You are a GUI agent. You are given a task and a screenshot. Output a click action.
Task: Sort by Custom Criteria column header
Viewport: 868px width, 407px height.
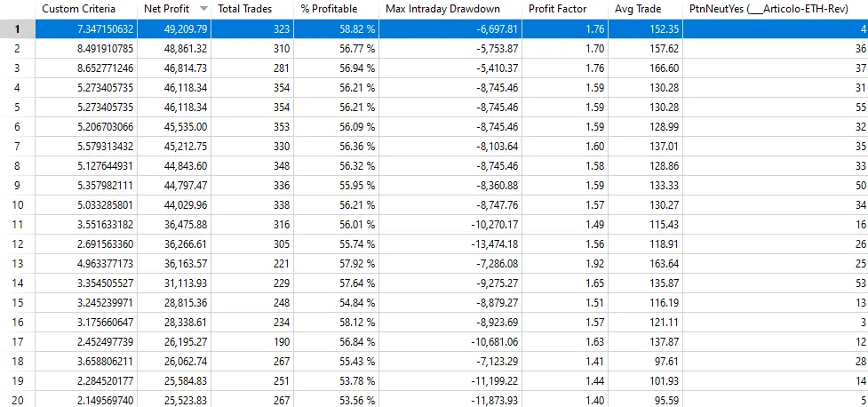[x=86, y=9]
